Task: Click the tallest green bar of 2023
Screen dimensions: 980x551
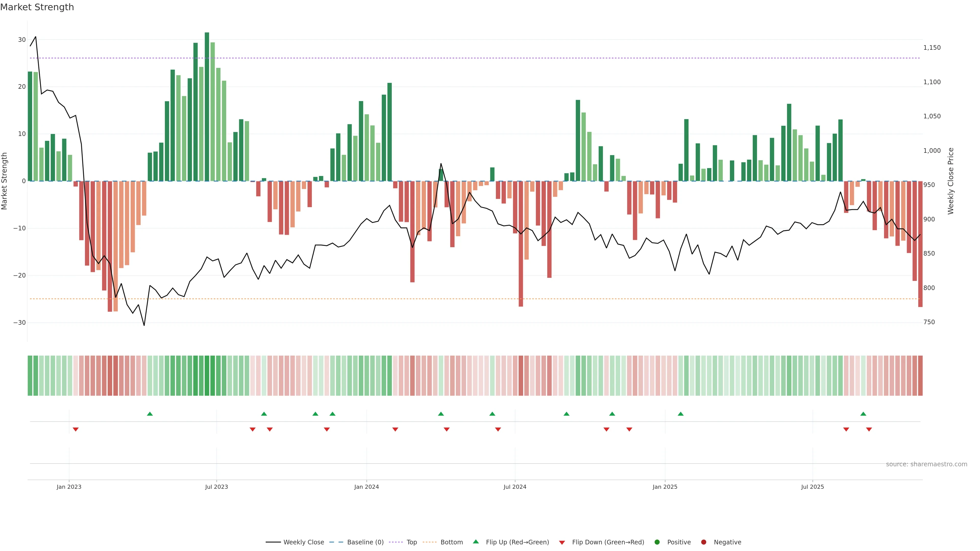Action: point(207,106)
